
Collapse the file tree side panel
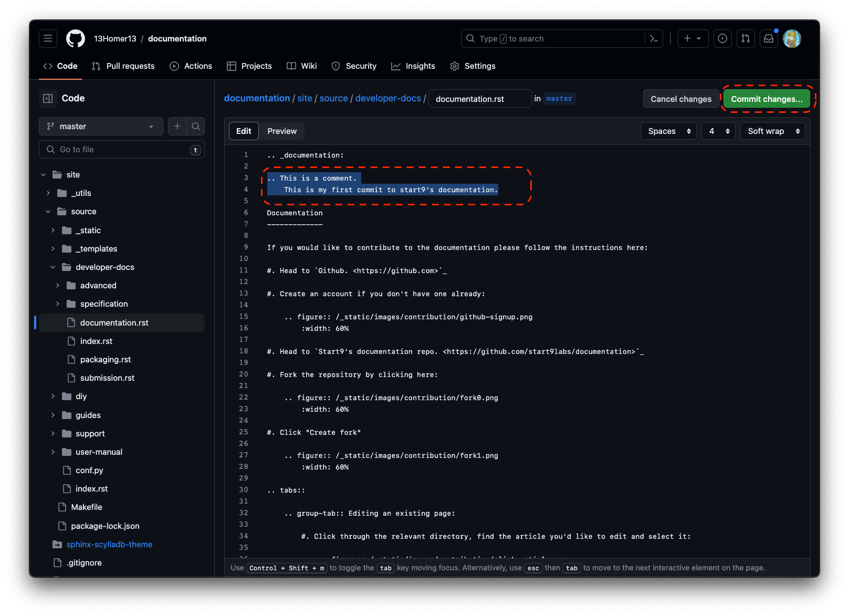[x=48, y=98]
